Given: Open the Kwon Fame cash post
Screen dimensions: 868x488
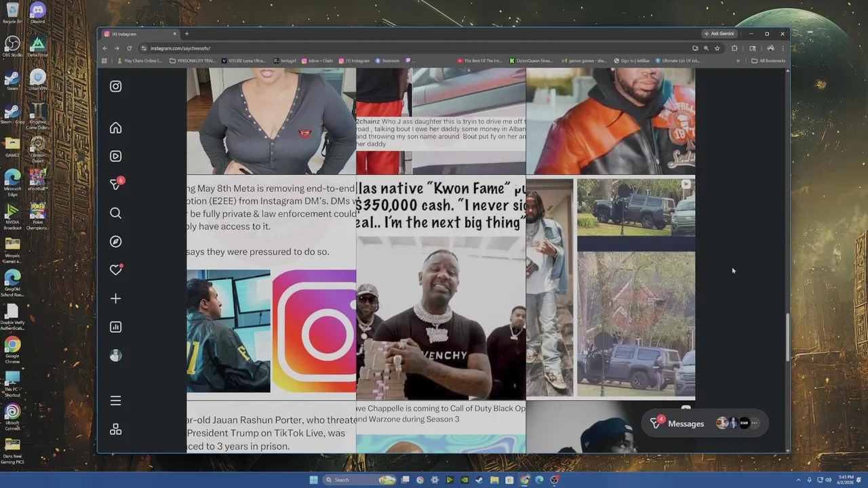Looking at the screenshot, I should [441, 287].
